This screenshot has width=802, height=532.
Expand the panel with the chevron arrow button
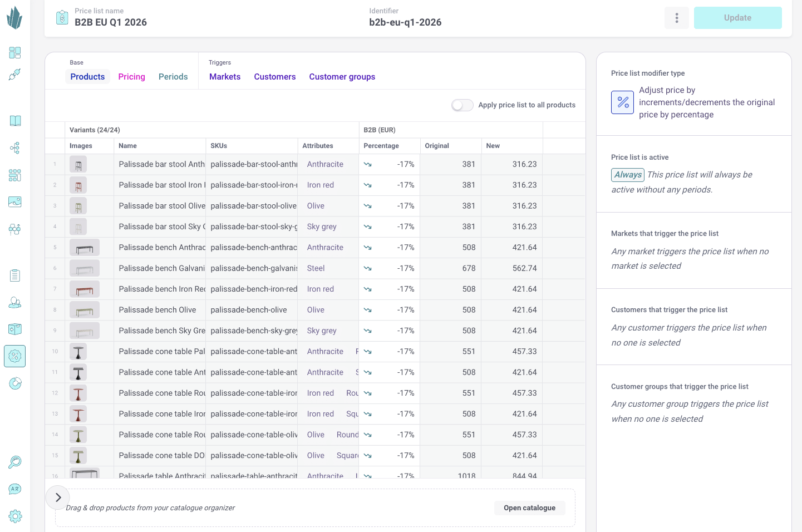(58, 497)
